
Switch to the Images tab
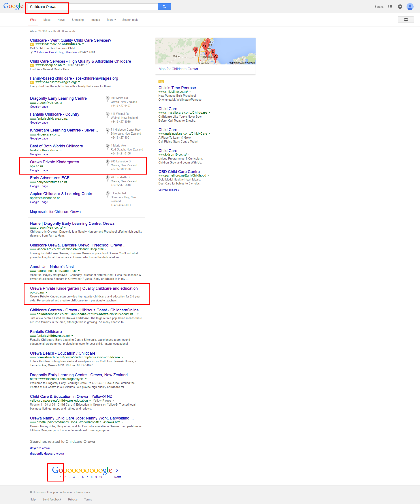(95, 20)
